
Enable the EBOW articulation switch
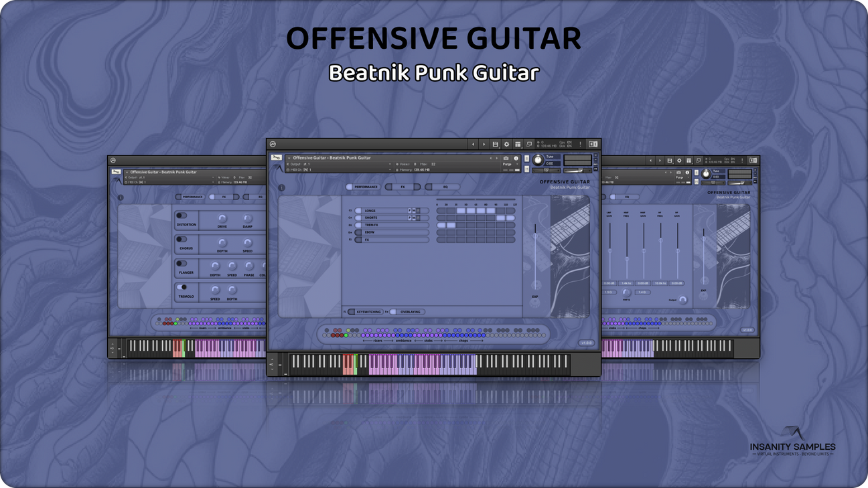coord(358,232)
